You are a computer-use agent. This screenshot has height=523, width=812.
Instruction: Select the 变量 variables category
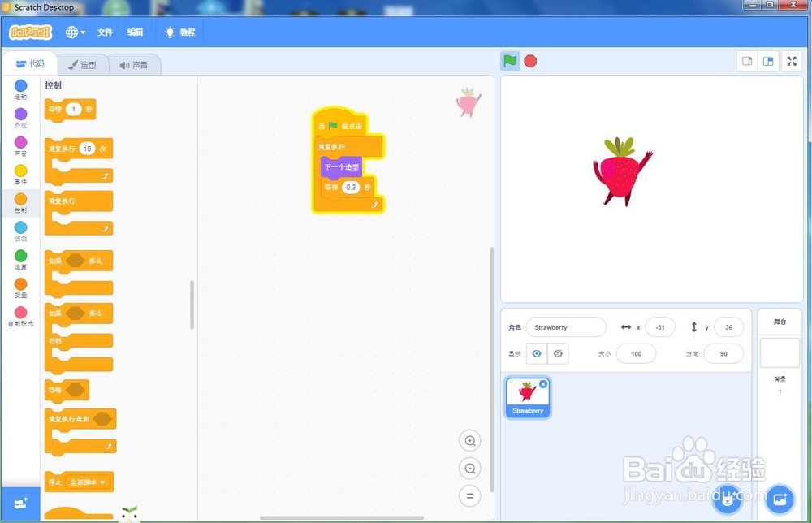click(x=21, y=288)
